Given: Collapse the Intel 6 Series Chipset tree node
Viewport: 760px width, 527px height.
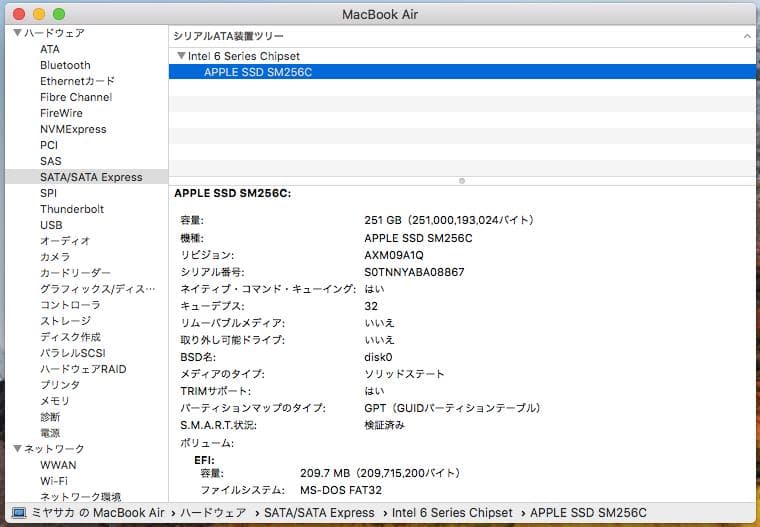Looking at the screenshot, I should pyautogui.click(x=181, y=56).
